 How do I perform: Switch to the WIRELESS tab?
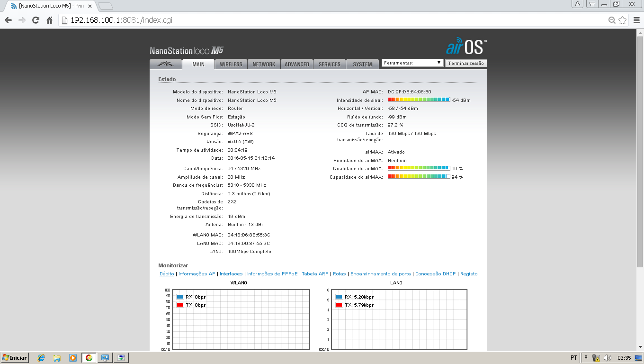coord(231,64)
